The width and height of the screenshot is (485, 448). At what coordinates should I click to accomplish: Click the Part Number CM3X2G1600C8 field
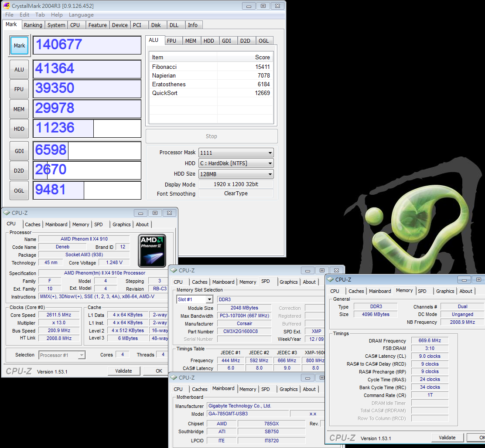(244, 331)
